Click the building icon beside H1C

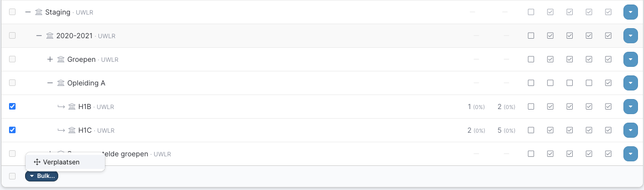(x=72, y=130)
